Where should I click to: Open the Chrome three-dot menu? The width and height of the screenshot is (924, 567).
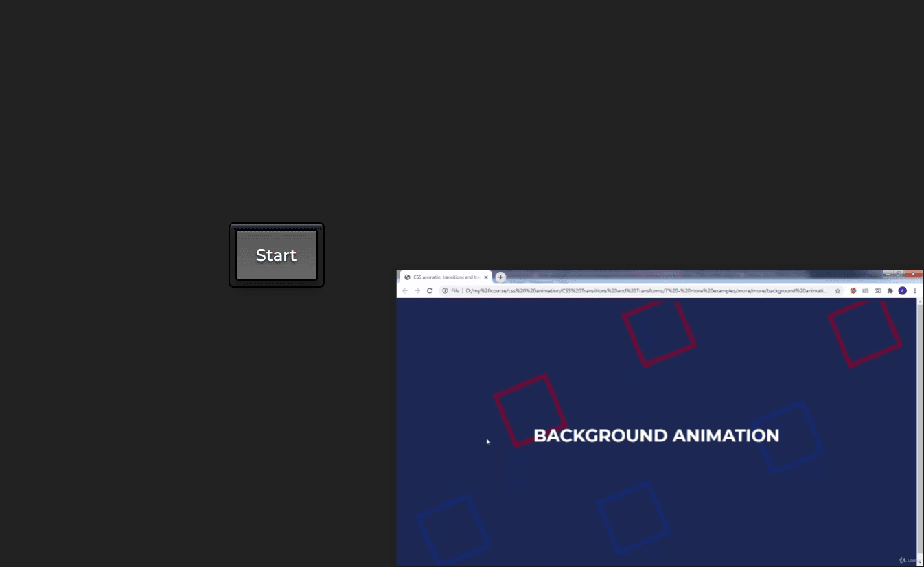[915, 290]
